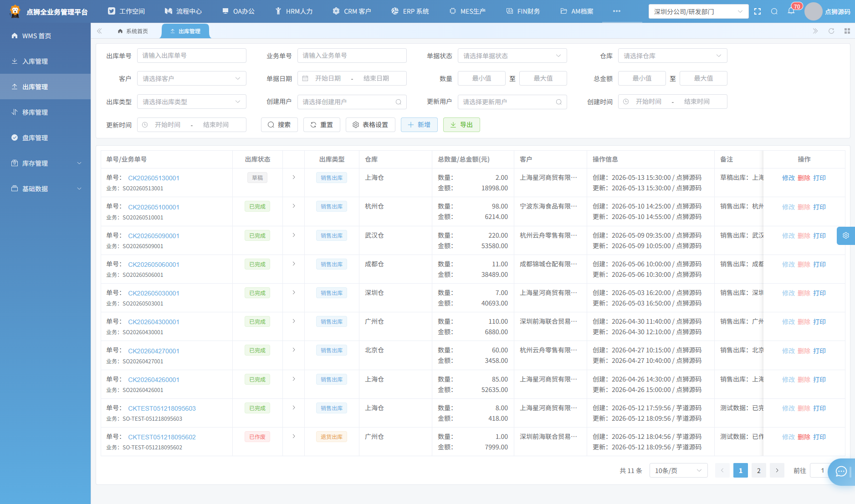Click the 搜索 search button
The image size is (855, 504).
[x=279, y=125]
